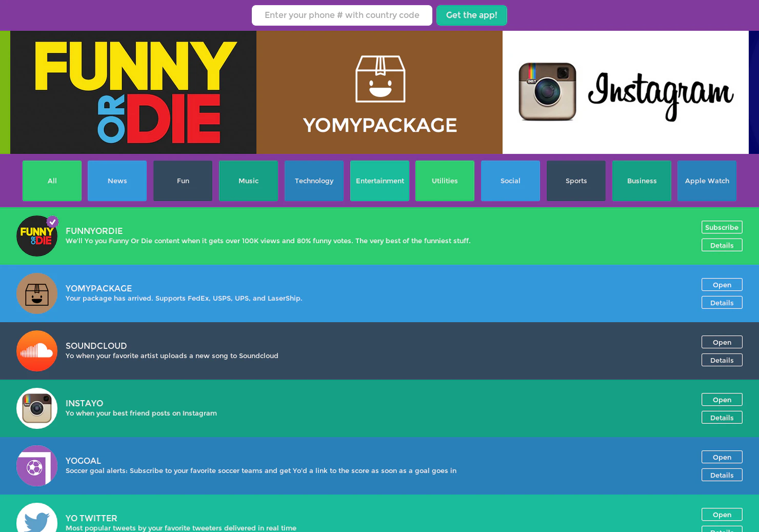Open the SOUNDCLOUD app
759x532 pixels.
722,342
